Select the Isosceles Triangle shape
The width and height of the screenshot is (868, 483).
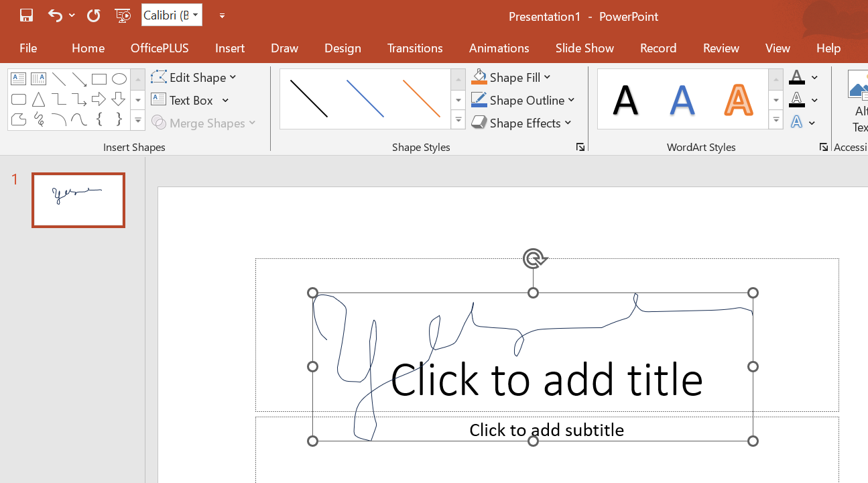[38, 99]
